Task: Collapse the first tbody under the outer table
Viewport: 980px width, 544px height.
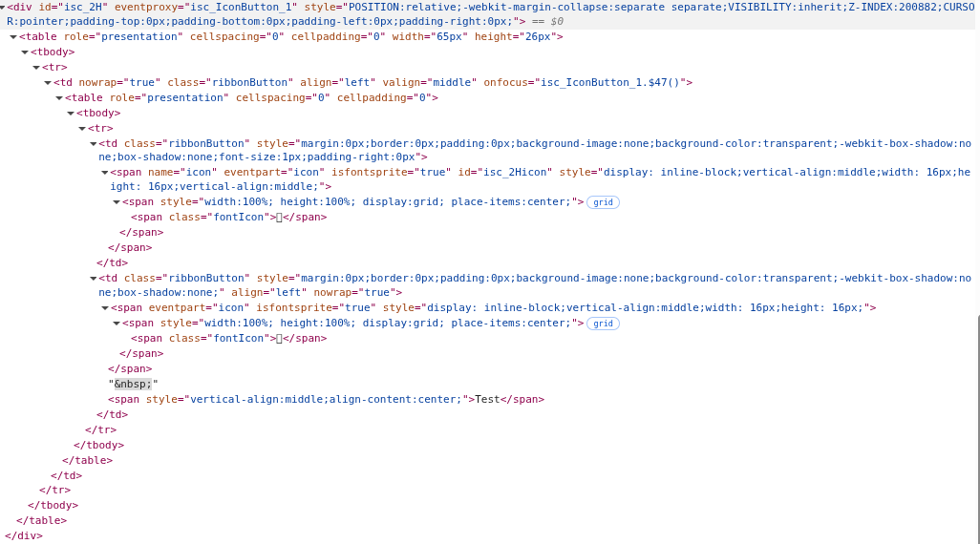Action: [25, 52]
